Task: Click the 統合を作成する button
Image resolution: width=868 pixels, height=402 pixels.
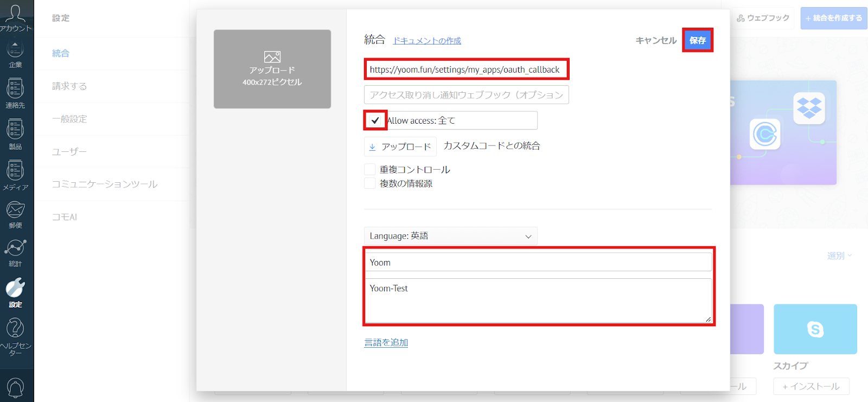Action: coord(834,18)
